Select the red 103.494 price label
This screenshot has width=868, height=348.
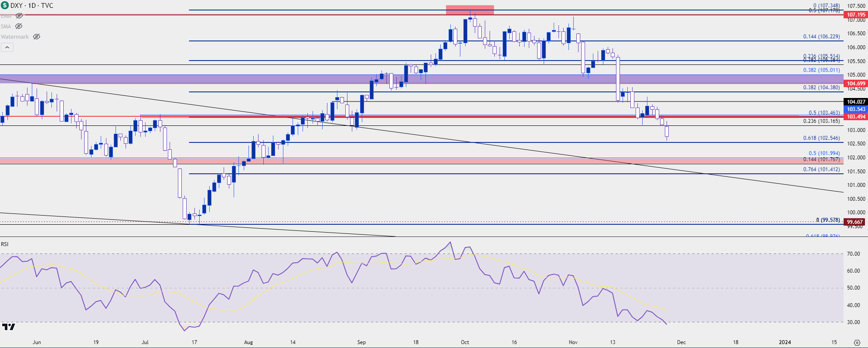click(856, 117)
